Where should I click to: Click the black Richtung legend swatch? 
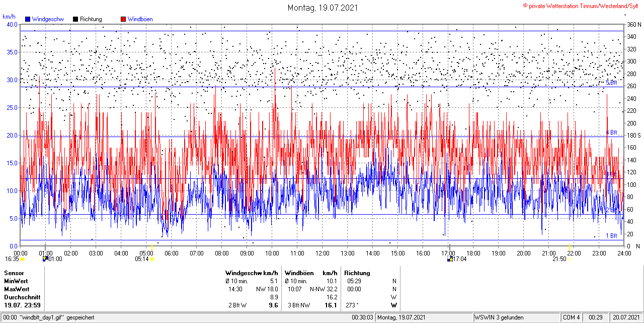[75, 19]
